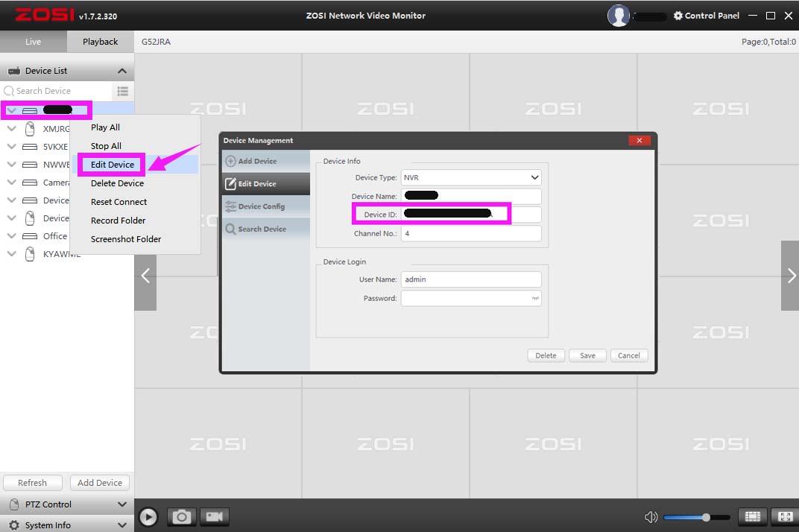The width and height of the screenshot is (799, 532).
Task: Open Device Config in Device Management sidebar
Action: [266, 206]
